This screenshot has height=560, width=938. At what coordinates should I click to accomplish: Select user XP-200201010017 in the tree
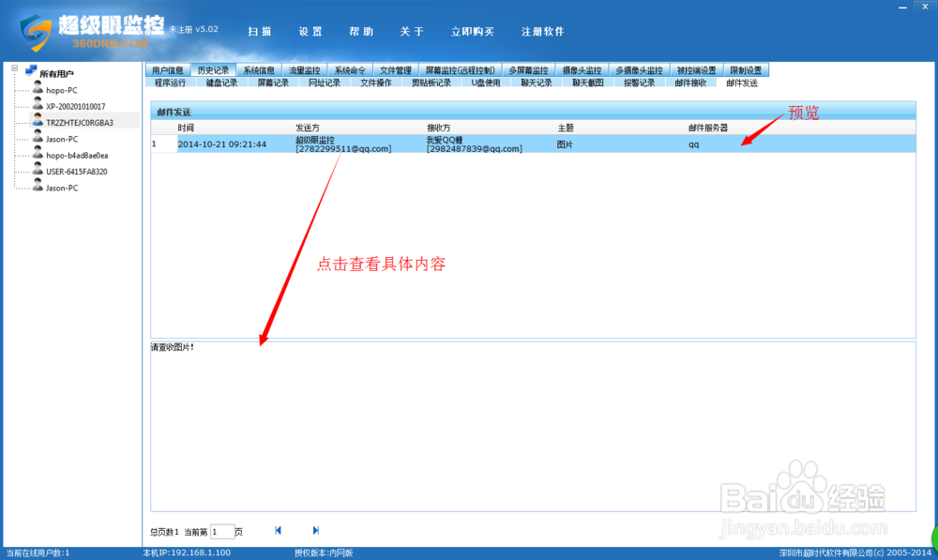click(75, 107)
